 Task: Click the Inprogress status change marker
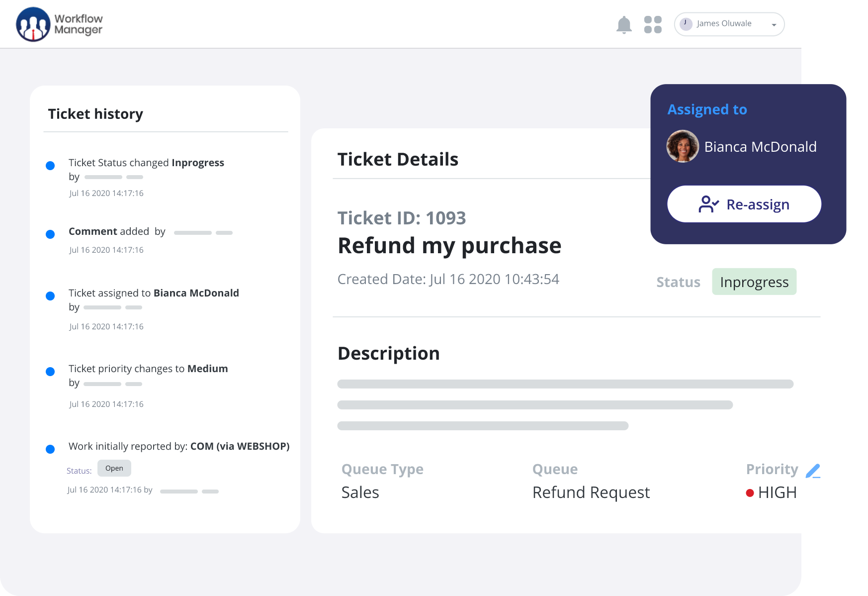[x=50, y=166]
